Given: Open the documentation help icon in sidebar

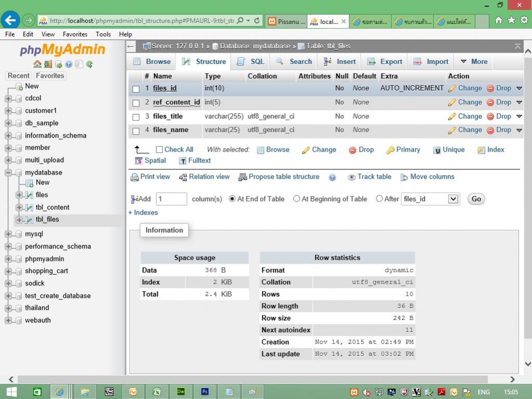Looking at the screenshot, I should (69, 64).
